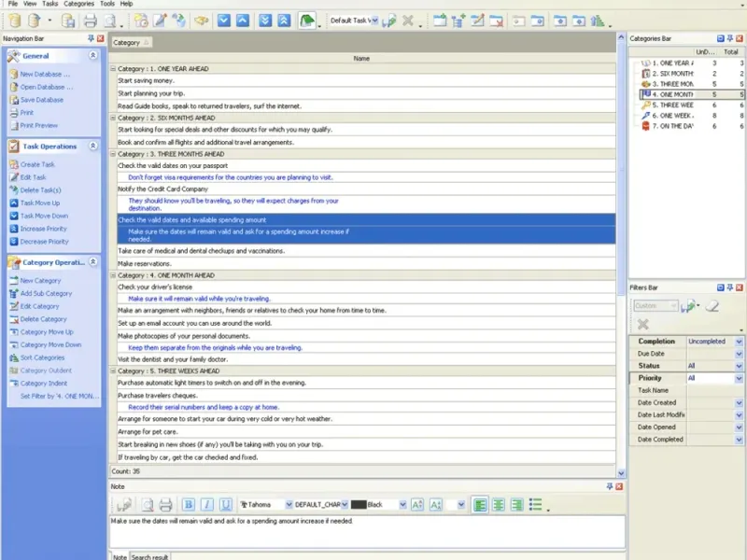This screenshot has width=747, height=560.
Task: Open the Completion filter dropdown
Action: [x=739, y=342]
